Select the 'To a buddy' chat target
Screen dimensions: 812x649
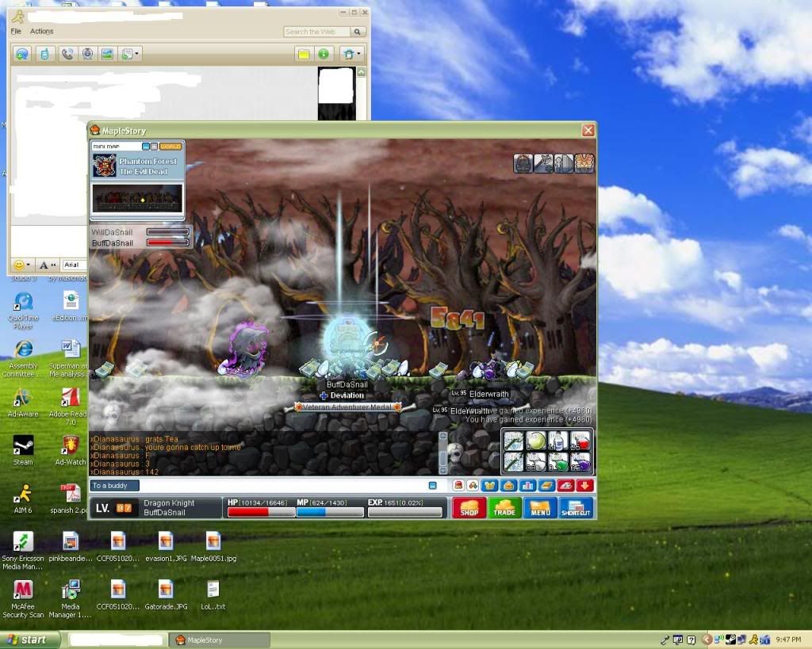(x=114, y=486)
